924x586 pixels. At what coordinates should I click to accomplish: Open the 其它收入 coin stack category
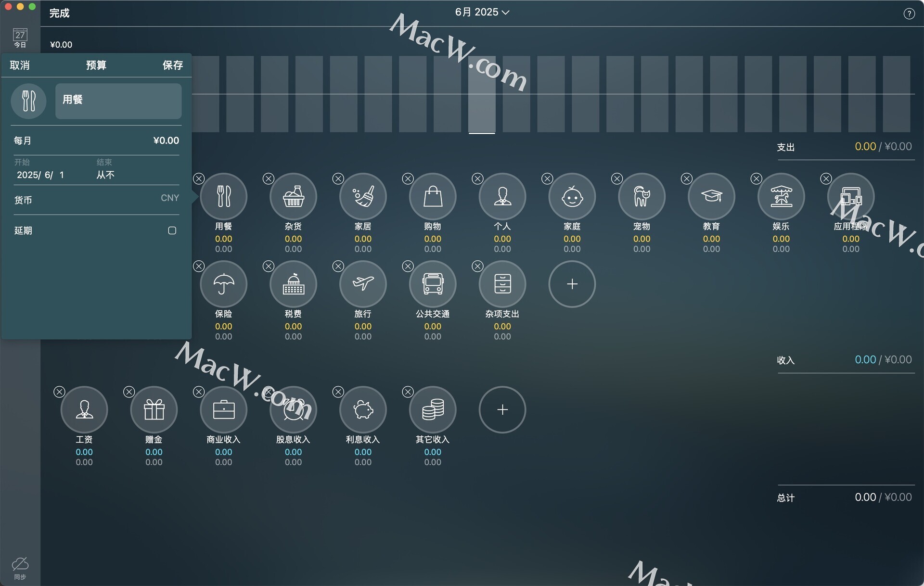tap(433, 409)
